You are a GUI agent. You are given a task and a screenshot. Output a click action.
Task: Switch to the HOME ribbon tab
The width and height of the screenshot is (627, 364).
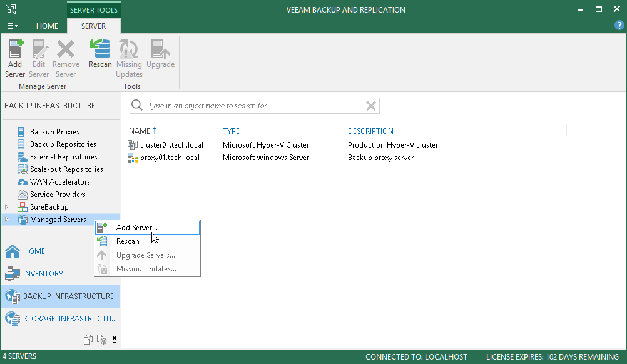point(47,26)
